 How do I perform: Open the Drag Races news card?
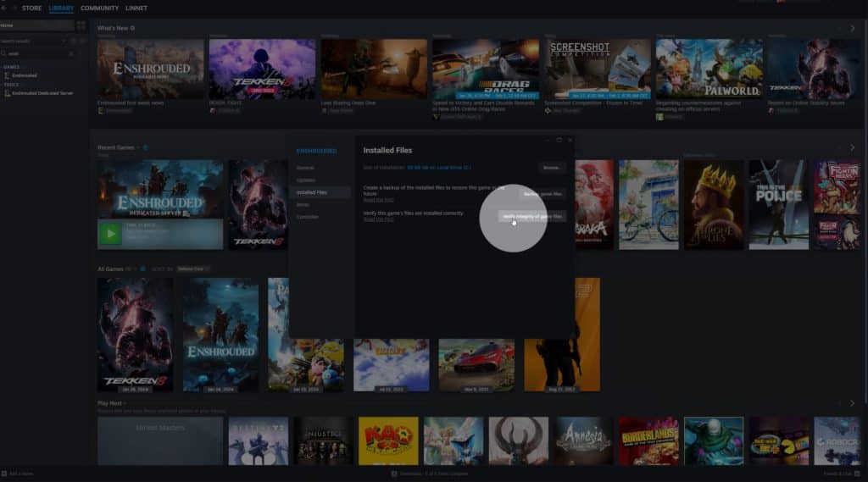(x=486, y=69)
